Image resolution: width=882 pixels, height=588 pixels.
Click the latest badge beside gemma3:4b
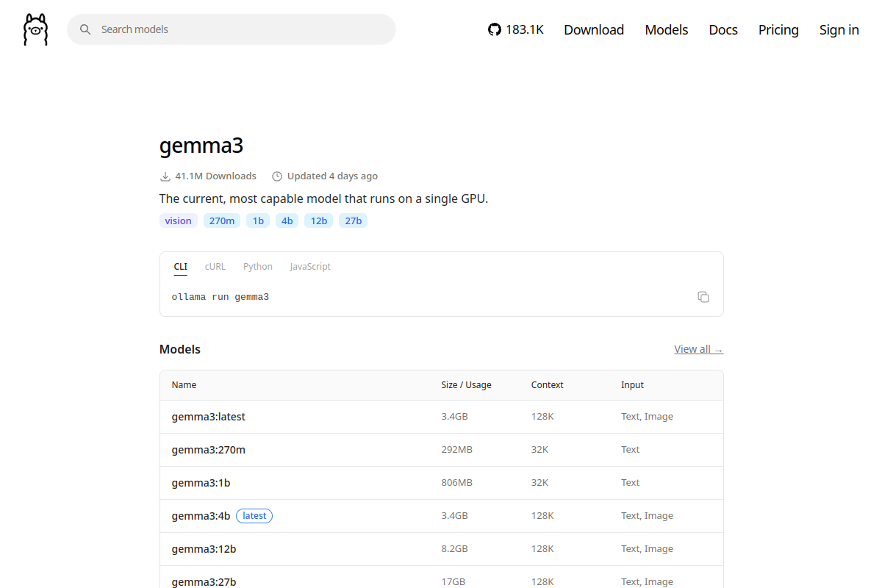coord(254,516)
